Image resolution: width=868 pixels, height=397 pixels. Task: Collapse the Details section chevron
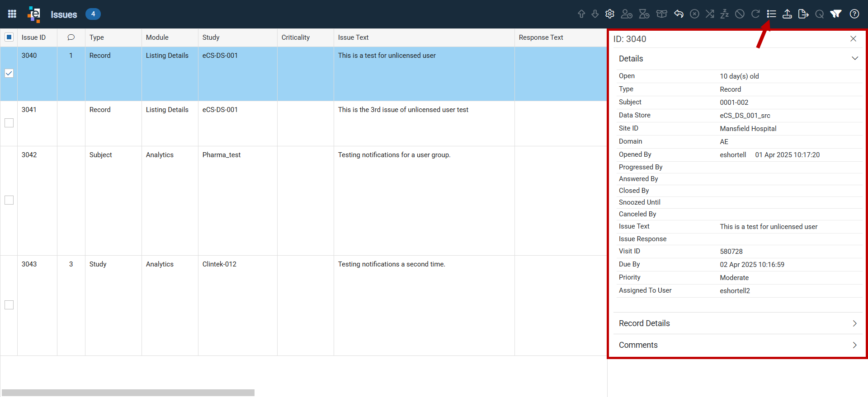pos(855,58)
